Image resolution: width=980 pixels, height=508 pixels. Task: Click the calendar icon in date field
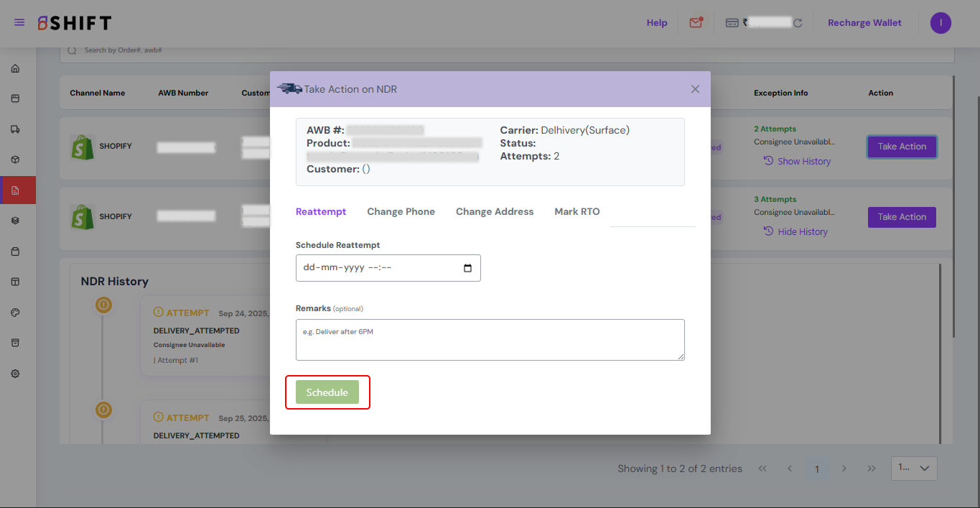coord(468,268)
